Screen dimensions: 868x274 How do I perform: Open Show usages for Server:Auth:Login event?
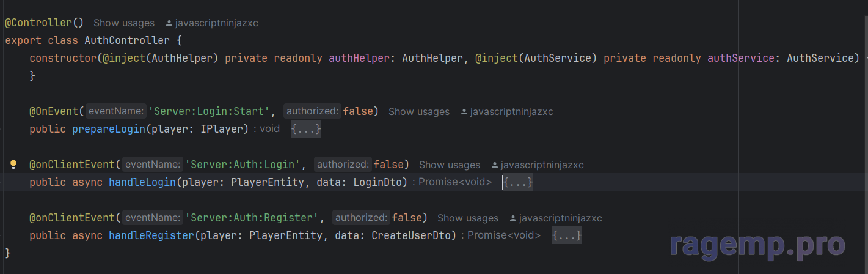450,165
